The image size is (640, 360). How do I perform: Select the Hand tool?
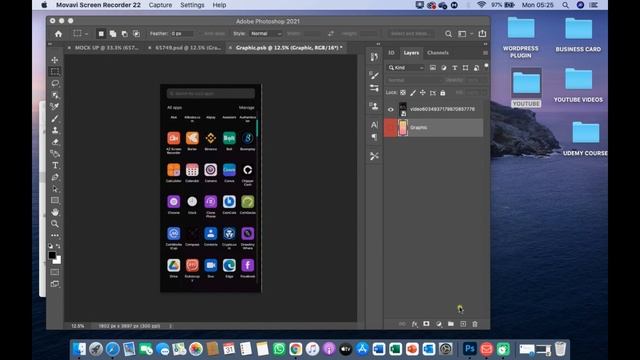(55, 212)
